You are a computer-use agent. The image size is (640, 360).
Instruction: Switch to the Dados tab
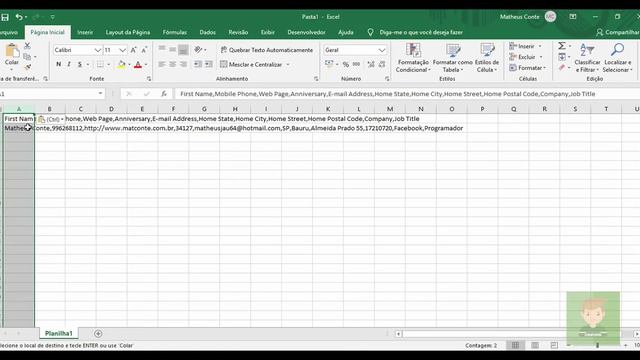207,32
